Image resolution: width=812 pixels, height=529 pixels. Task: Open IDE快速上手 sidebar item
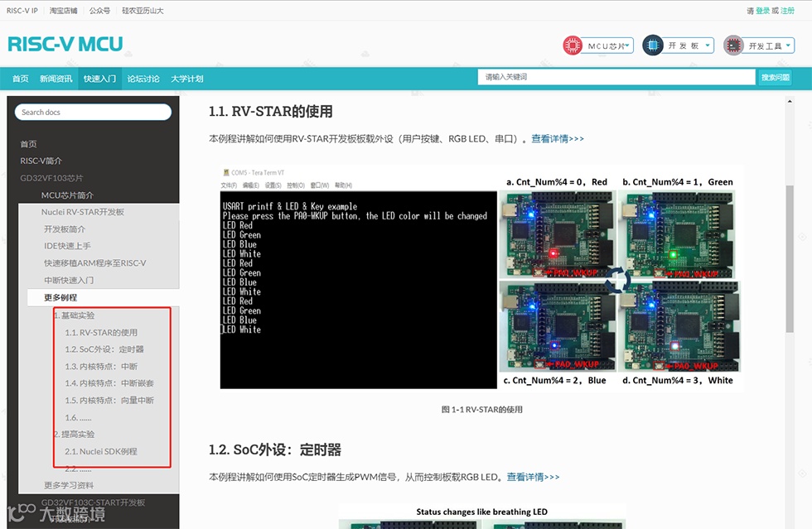click(x=67, y=246)
